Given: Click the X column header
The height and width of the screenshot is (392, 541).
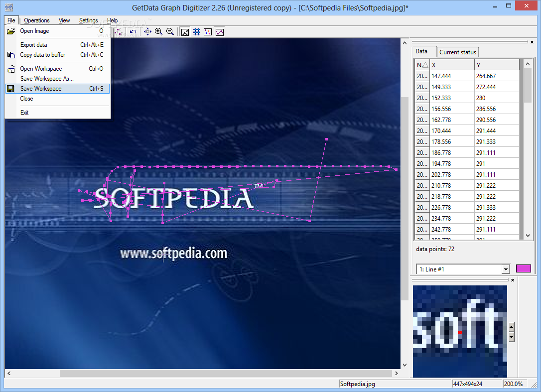Looking at the screenshot, I should [x=452, y=65].
